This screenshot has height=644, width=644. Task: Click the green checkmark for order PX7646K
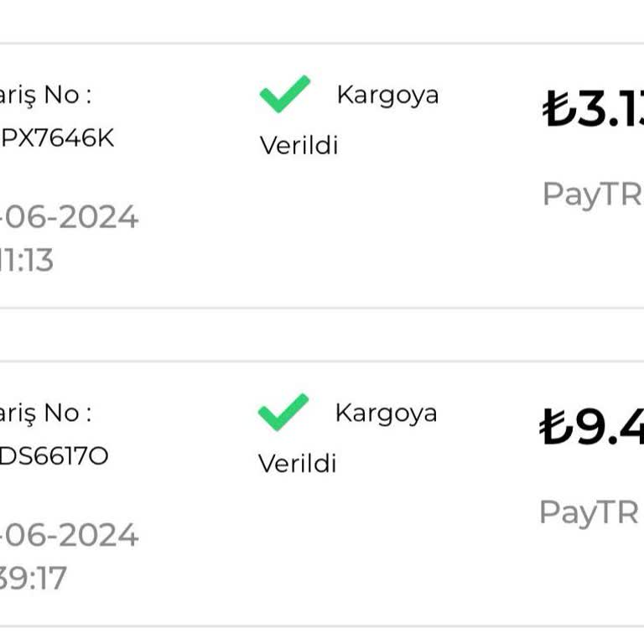285,94
